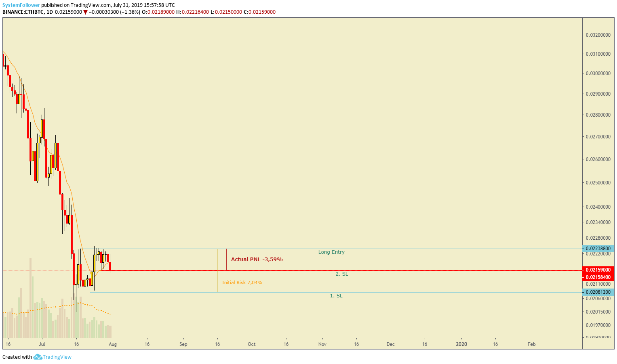Viewport: 617px width, 364px height.
Task: Click the Nov label on time axis
Action: (322, 344)
